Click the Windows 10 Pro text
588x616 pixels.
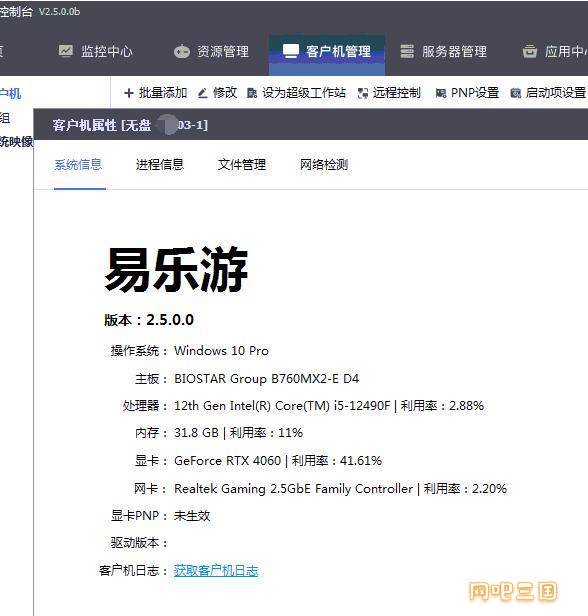pos(222,350)
